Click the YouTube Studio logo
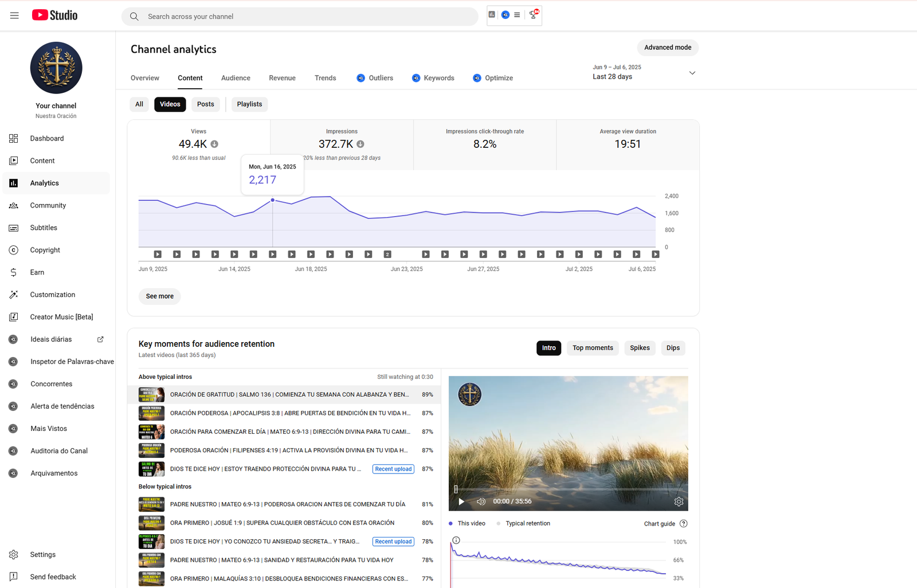The image size is (917, 588). coord(54,15)
